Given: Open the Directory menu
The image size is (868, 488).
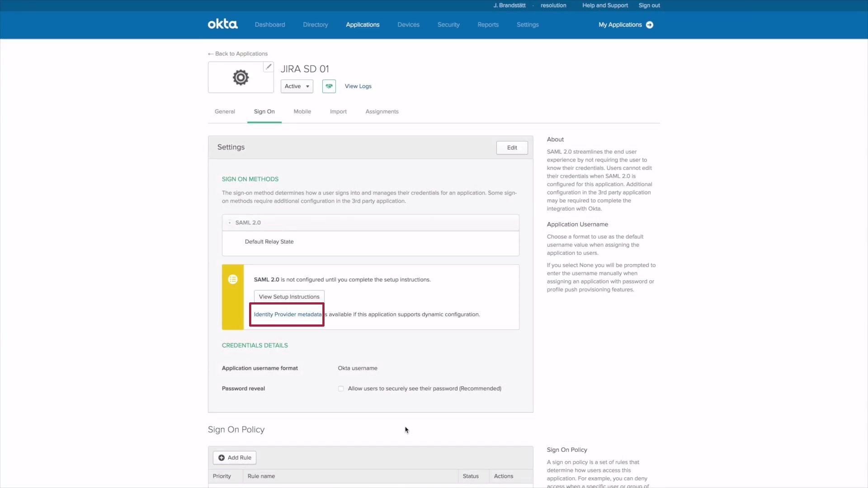Looking at the screenshot, I should pos(316,25).
